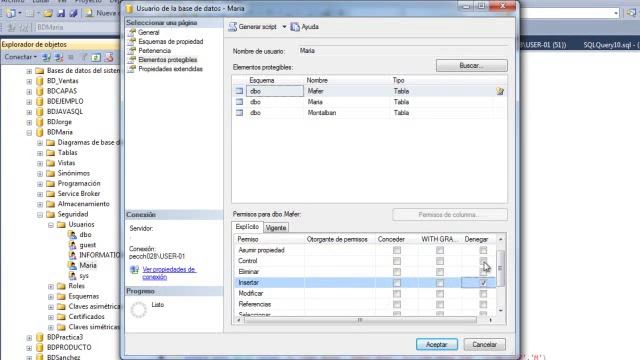Open Generar script dropdown arrow
This screenshot has width=640, height=360.
point(284,27)
